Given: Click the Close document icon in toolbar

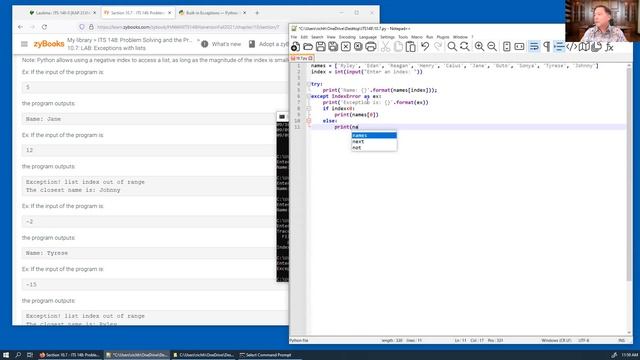Looking at the screenshot, I should pyautogui.click(x=346, y=47).
